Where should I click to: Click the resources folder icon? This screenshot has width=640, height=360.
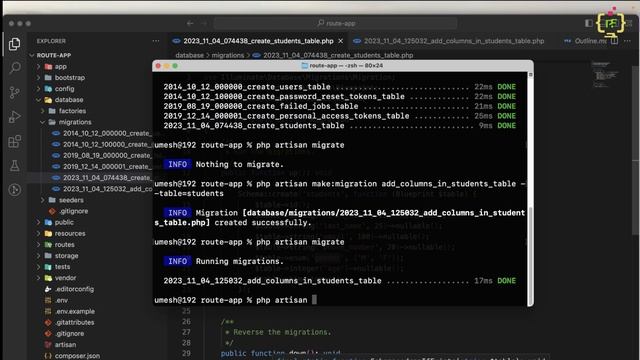48,233
